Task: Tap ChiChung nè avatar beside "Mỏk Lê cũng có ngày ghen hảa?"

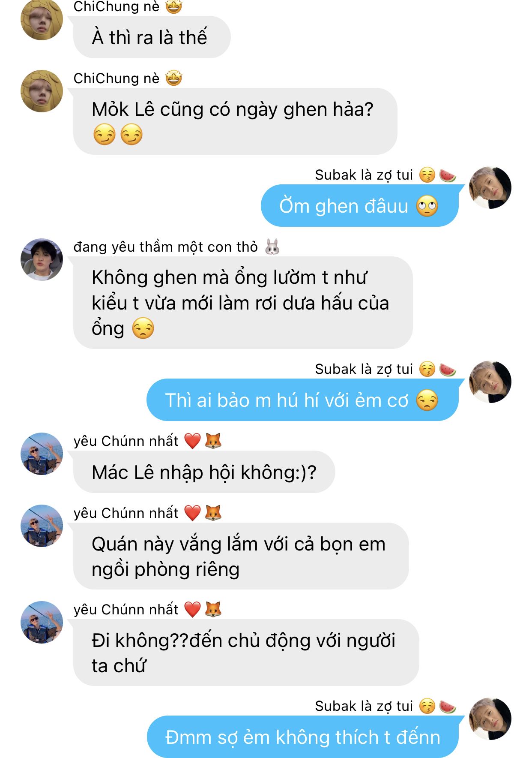Action: click(x=42, y=91)
